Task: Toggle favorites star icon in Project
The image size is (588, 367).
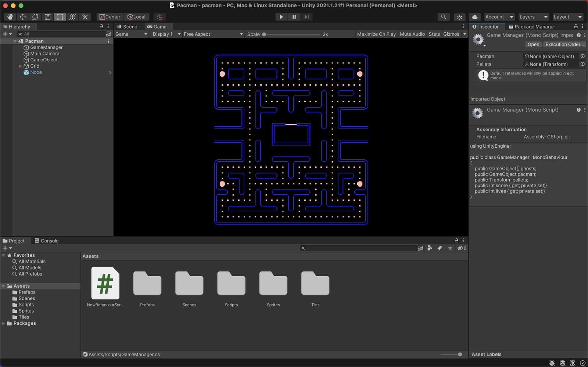Action: (450, 248)
